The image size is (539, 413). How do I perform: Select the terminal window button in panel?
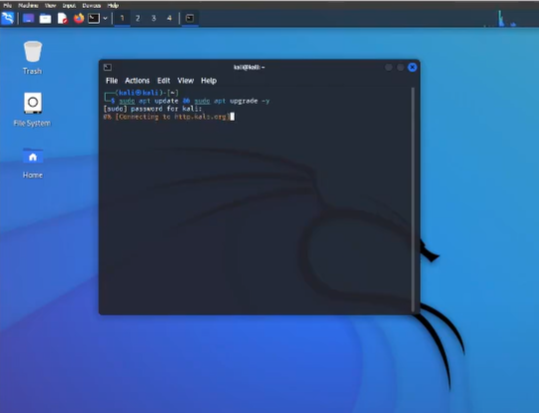(x=190, y=18)
